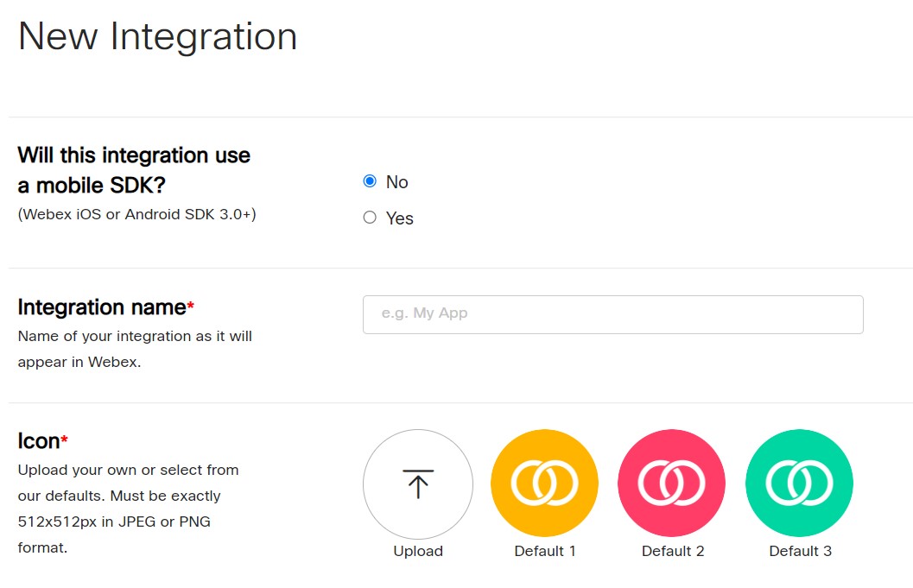Select the No radio button for mobile SDK
The image size is (913, 588).
(370, 181)
